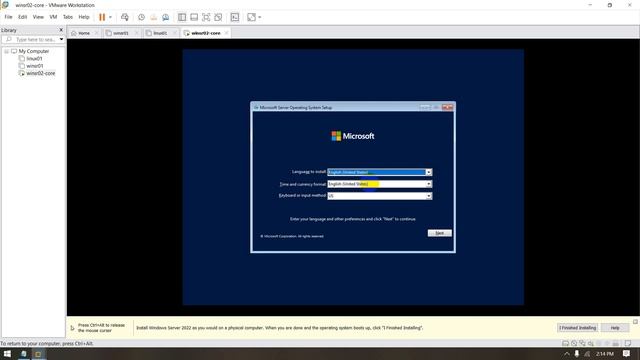Click the 2:14 PM taskbar clock
This screenshot has width=640, height=360.
point(604,354)
